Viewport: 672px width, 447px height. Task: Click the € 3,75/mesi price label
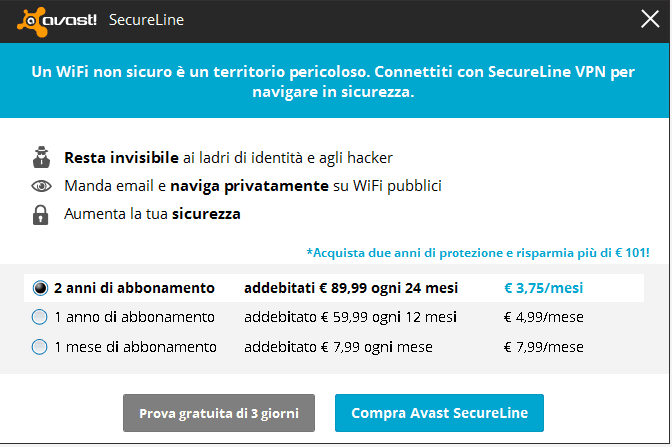click(x=543, y=288)
